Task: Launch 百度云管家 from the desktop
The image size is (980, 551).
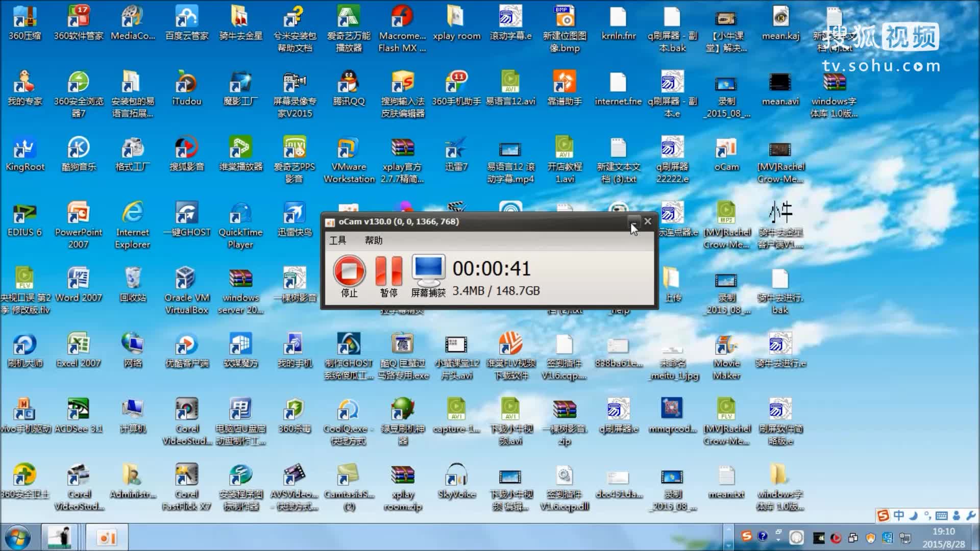Action: (187, 22)
